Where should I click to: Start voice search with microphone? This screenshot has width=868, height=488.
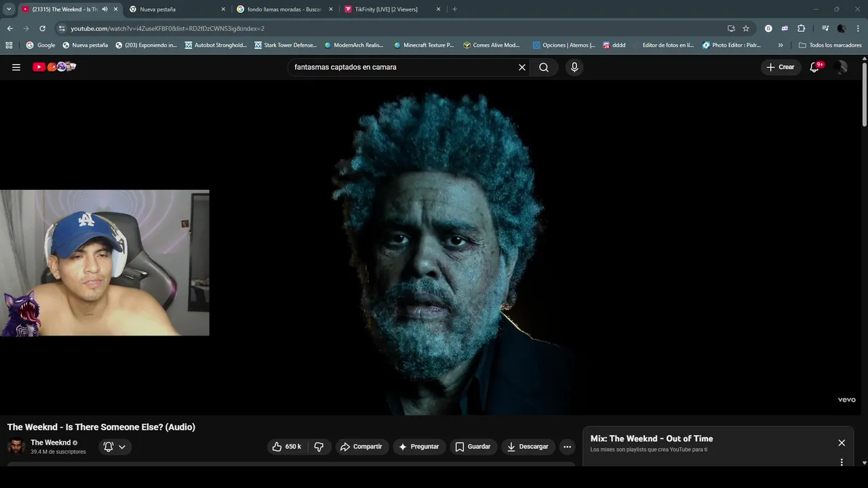pos(574,67)
